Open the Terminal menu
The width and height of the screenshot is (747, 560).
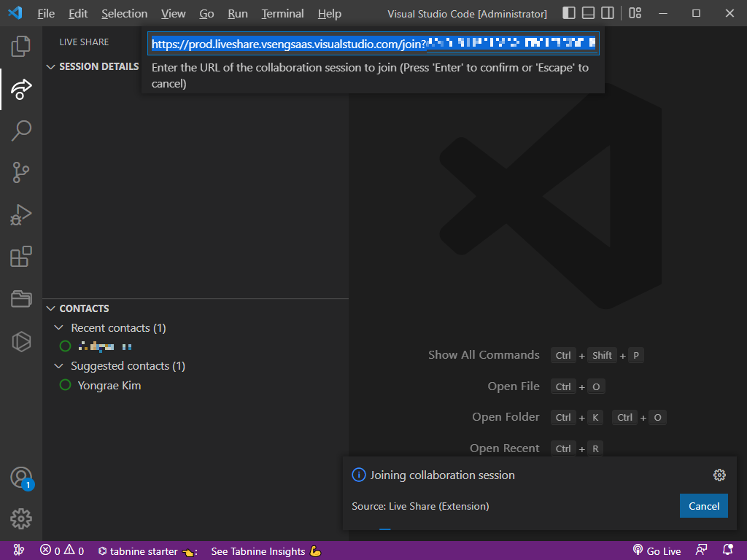[x=282, y=13]
